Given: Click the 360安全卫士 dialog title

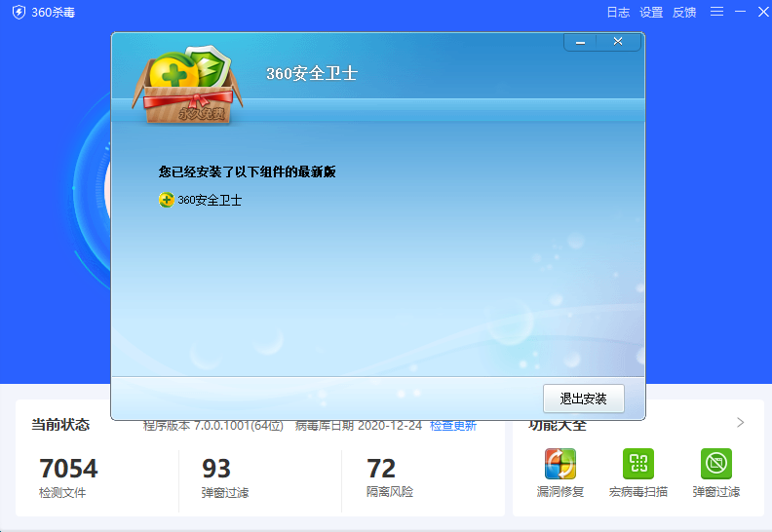Looking at the screenshot, I should point(312,74).
